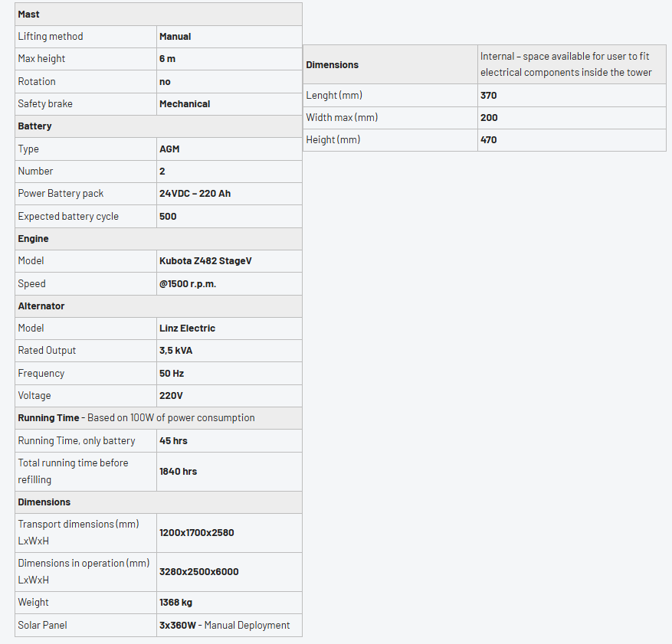The width and height of the screenshot is (672, 644).
Task: Select the Weight 1368 kg value
Action: coord(175,603)
